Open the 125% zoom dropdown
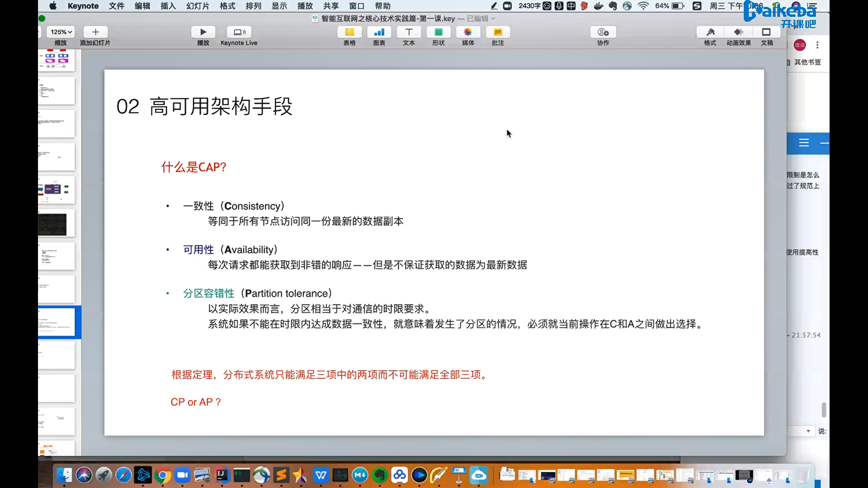This screenshot has width=868, height=488. point(61,32)
